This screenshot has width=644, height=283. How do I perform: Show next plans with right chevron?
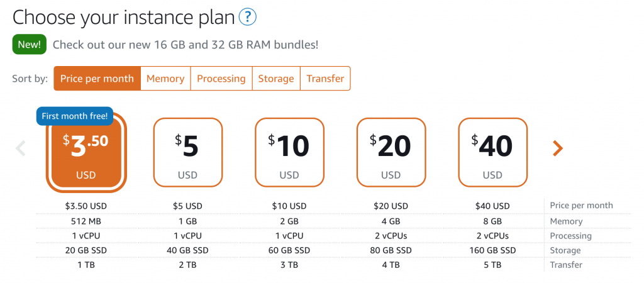pos(557,148)
